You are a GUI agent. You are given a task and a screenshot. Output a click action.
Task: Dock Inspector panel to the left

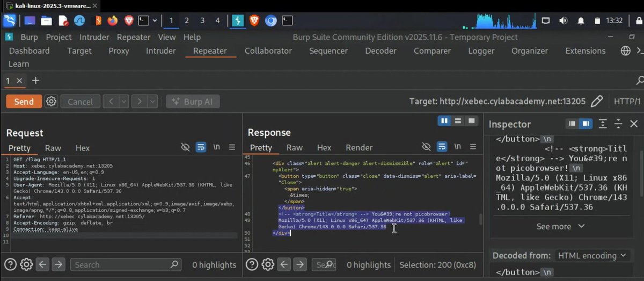coord(572,124)
